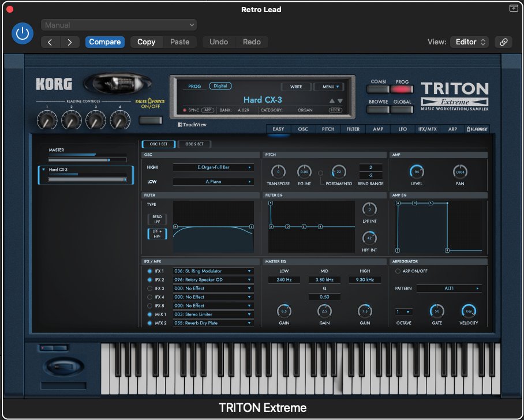Toggle the portamento enable circle
This screenshot has height=420, width=524.
[x=320, y=173]
